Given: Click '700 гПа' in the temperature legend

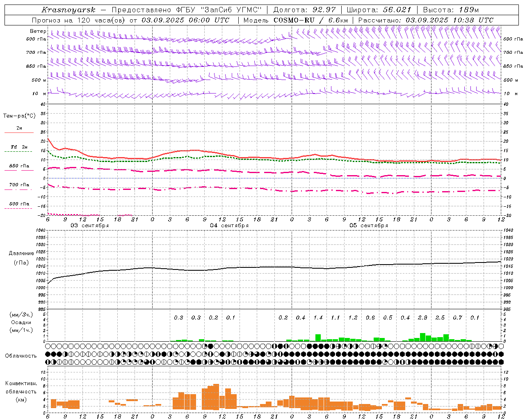Looking at the screenshot, I should point(19,185).
